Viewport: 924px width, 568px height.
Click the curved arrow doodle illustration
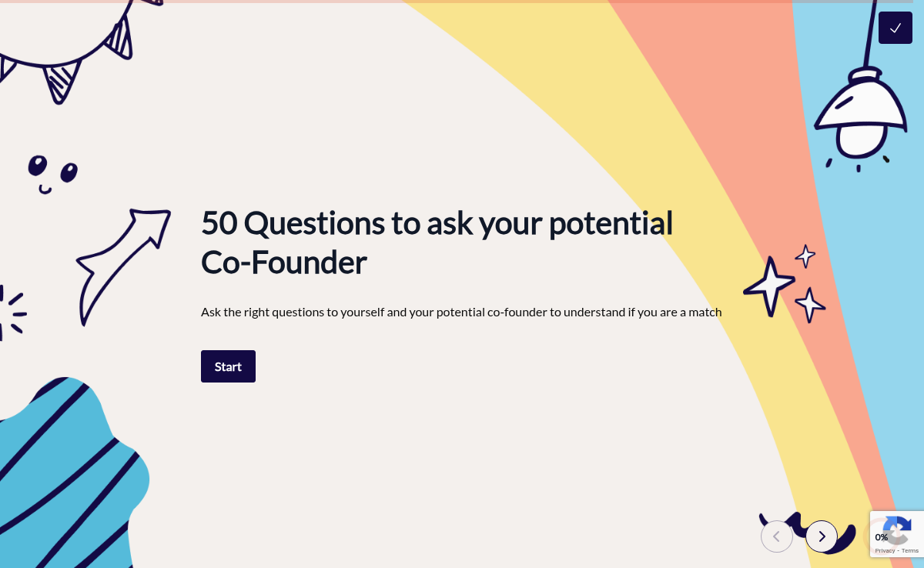[x=123, y=266]
